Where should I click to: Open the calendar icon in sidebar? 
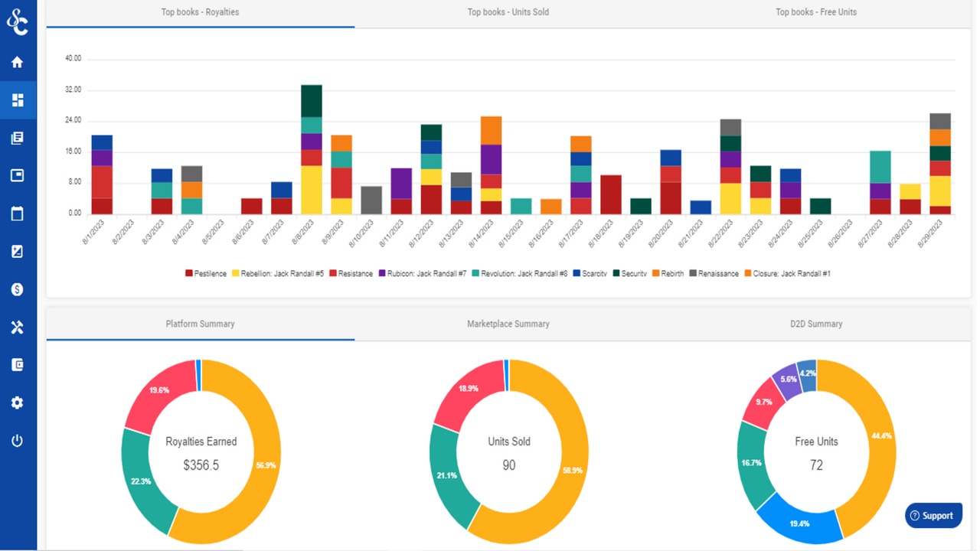[x=18, y=214]
